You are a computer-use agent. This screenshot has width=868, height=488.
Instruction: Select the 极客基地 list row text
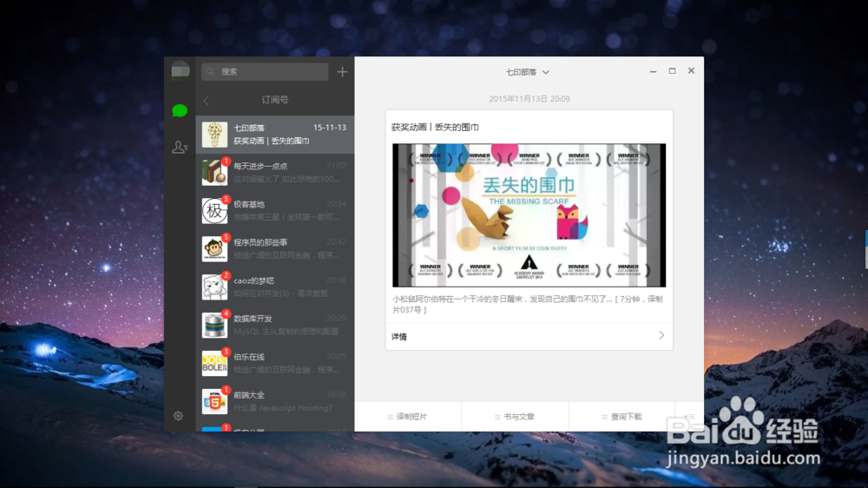tap(248, 204)
